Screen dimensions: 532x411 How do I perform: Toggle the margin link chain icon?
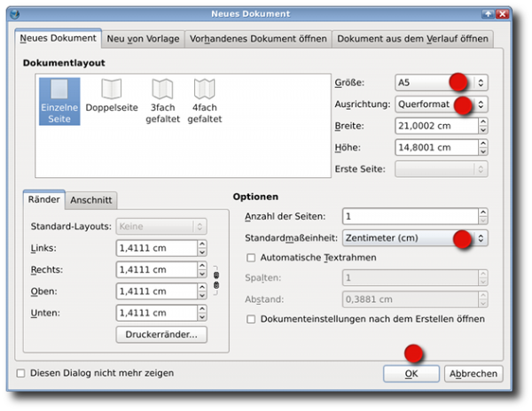tap(214, 281)
